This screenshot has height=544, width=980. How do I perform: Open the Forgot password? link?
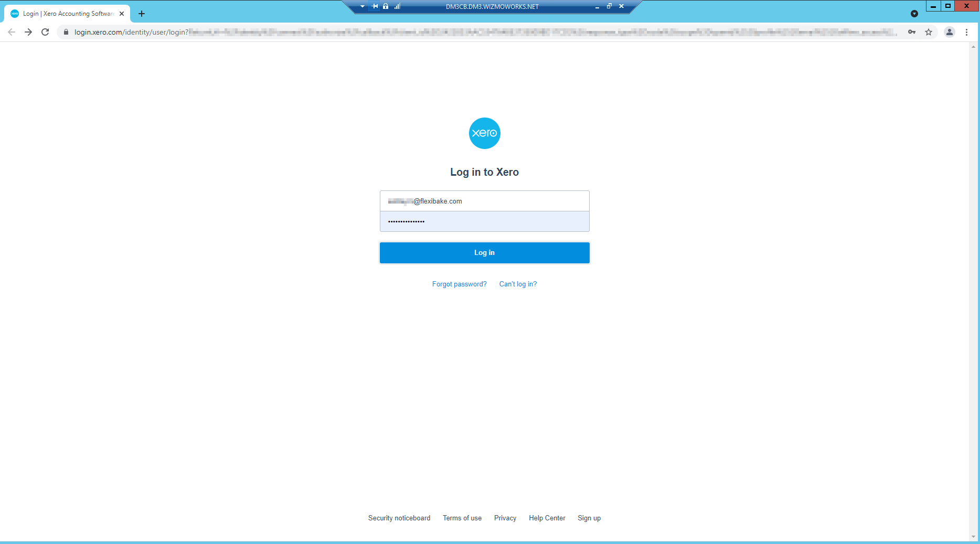459,284
